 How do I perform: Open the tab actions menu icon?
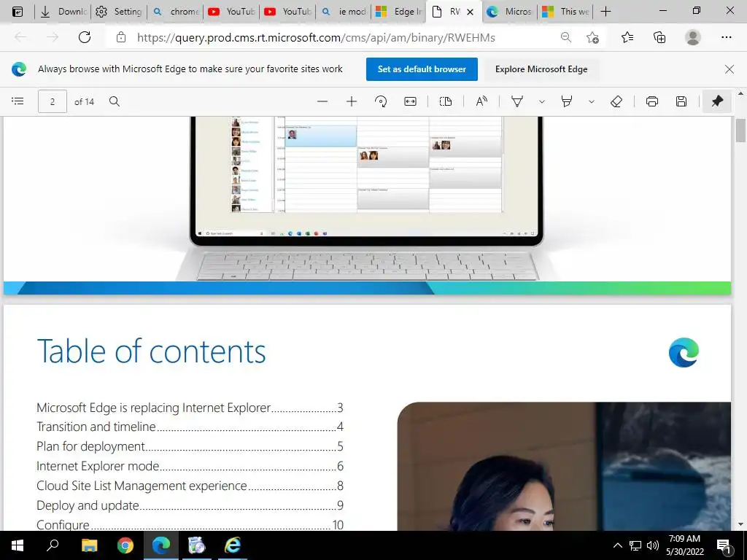coord(18,12)
